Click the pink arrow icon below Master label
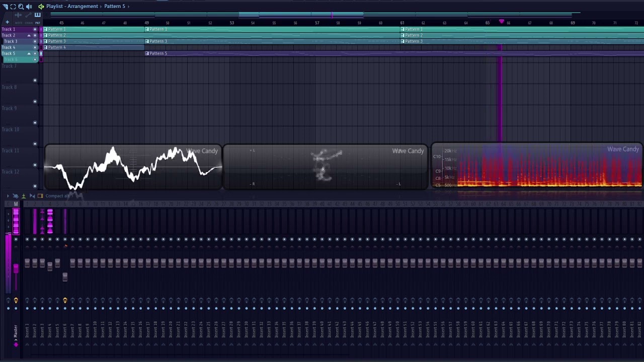644x362 pixels. pyautogui.click(x=16, y=344)
